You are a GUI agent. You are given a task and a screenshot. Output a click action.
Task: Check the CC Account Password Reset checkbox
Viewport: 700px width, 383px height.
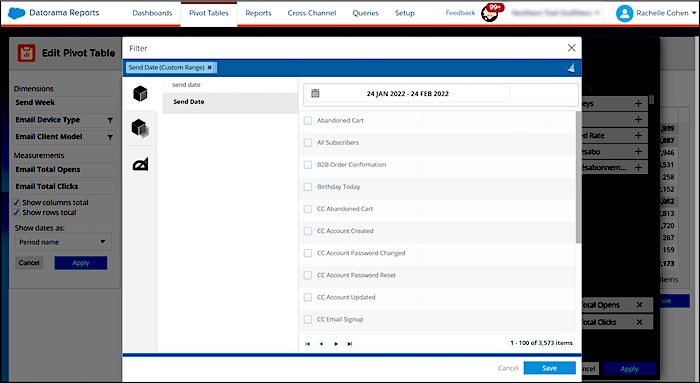(308, 275)
